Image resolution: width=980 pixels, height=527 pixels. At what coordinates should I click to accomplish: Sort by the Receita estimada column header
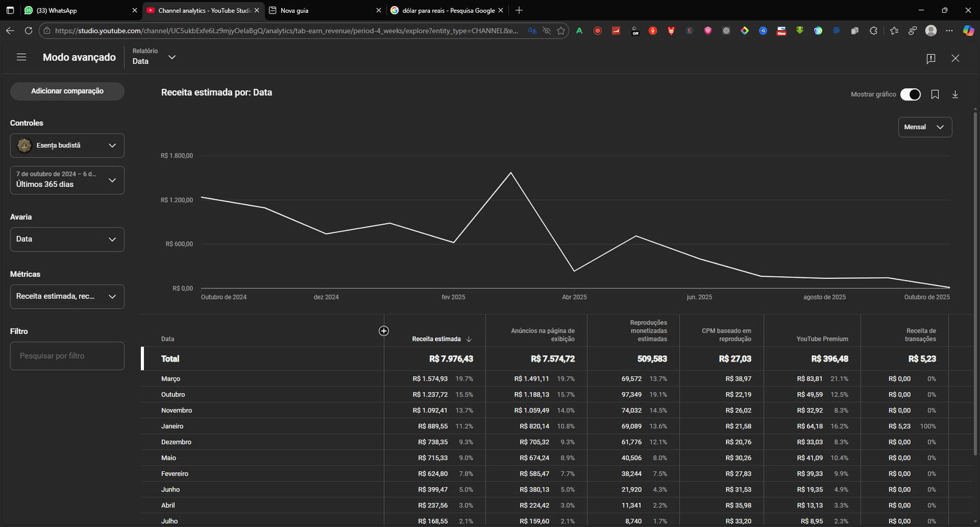coord(436,339)
